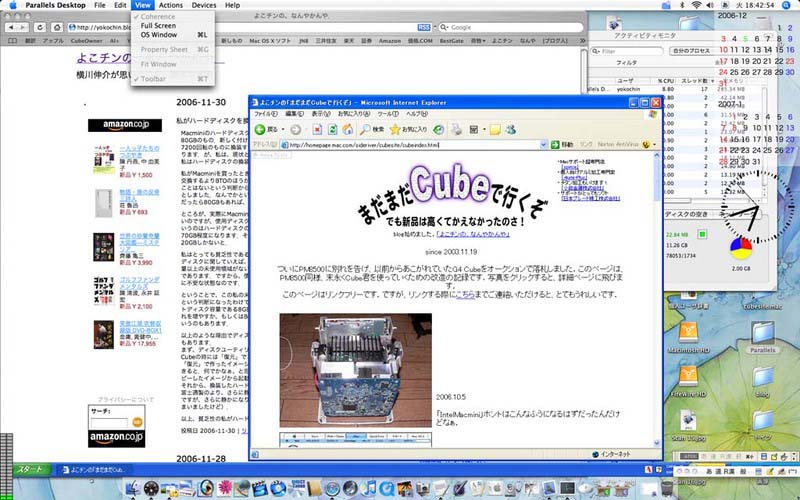Image resolution: width=800 pixels, height=500 pixels.
Task: Click the G4 Cube internals photo
Action: [x=356, y=370]
